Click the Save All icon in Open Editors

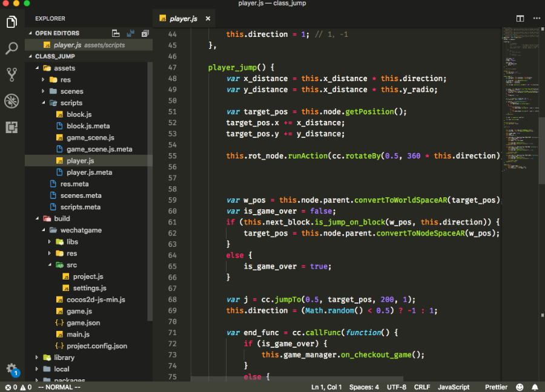click(130, 33)
